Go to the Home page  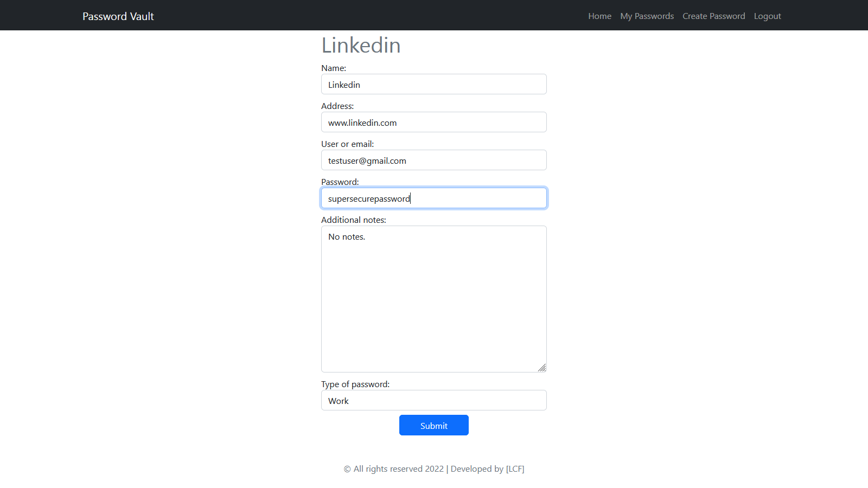[599, 16]
